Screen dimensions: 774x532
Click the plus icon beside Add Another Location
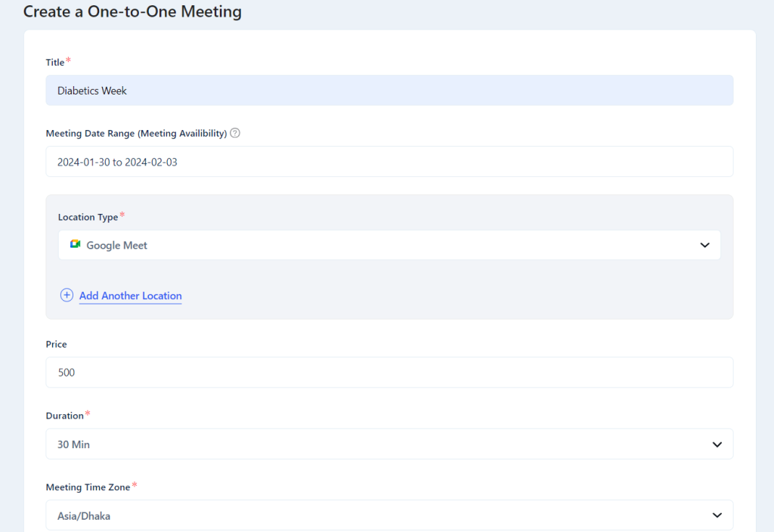click(67, 295)
